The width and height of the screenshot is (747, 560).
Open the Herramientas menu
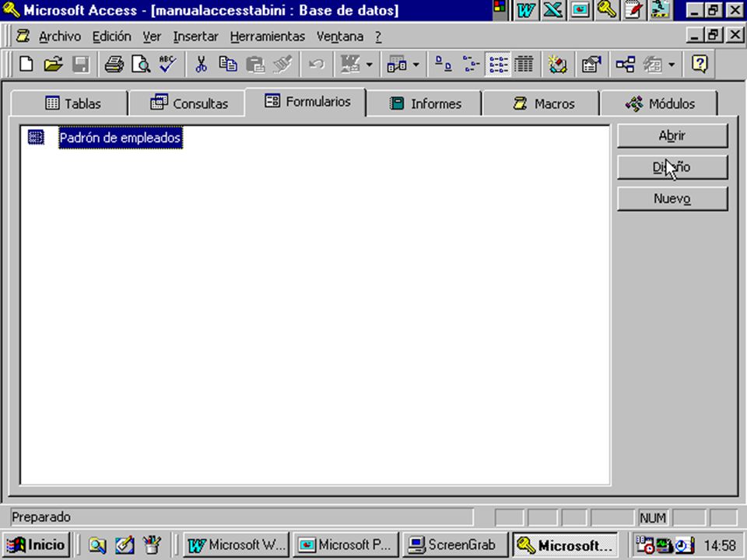pyautogui.click(x=267, y=37)
